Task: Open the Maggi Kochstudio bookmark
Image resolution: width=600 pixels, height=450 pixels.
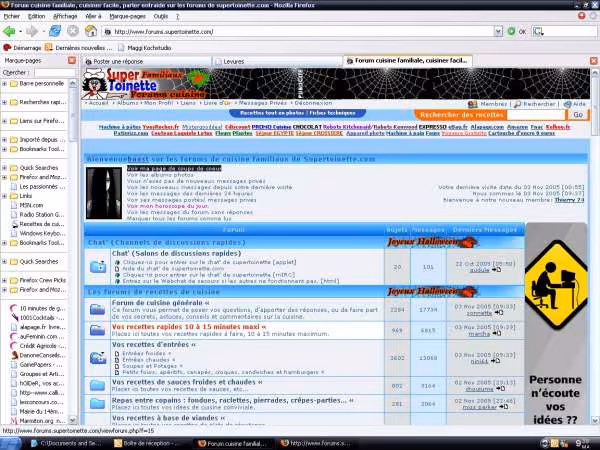Action: tap(145, 48)
